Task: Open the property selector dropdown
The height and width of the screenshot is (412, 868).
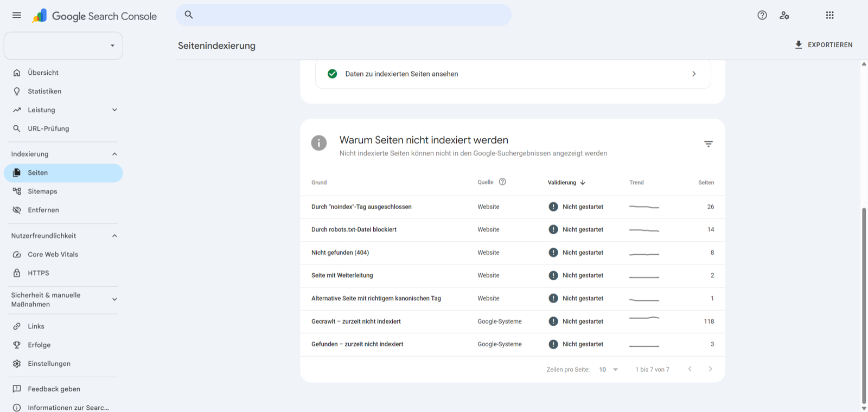Action: coord(63,46)
